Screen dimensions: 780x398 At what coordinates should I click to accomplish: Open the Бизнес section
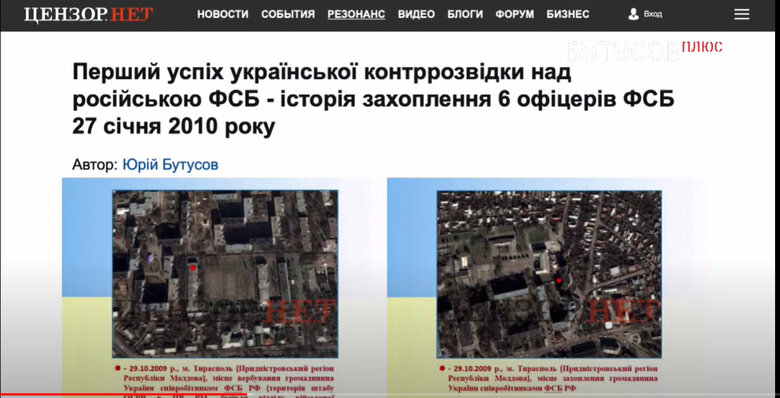[x=568, y=14]
